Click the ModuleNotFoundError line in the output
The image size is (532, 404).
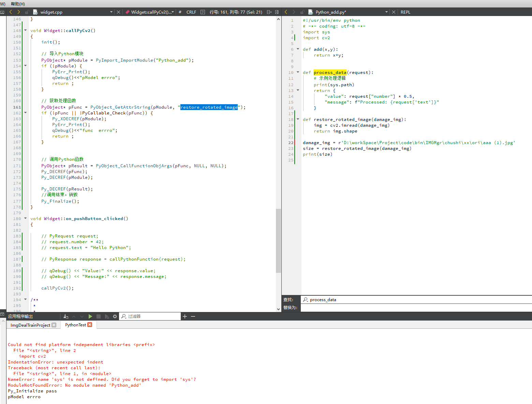tap(74, 385)
